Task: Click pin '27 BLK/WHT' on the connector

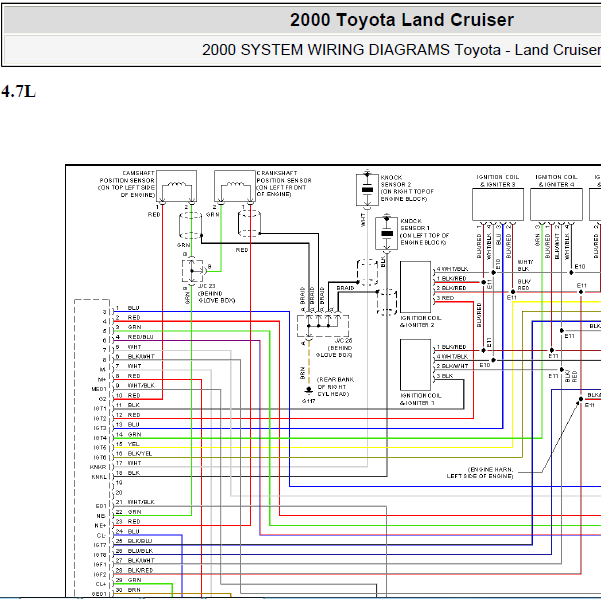Action: [x=135, y=560]
